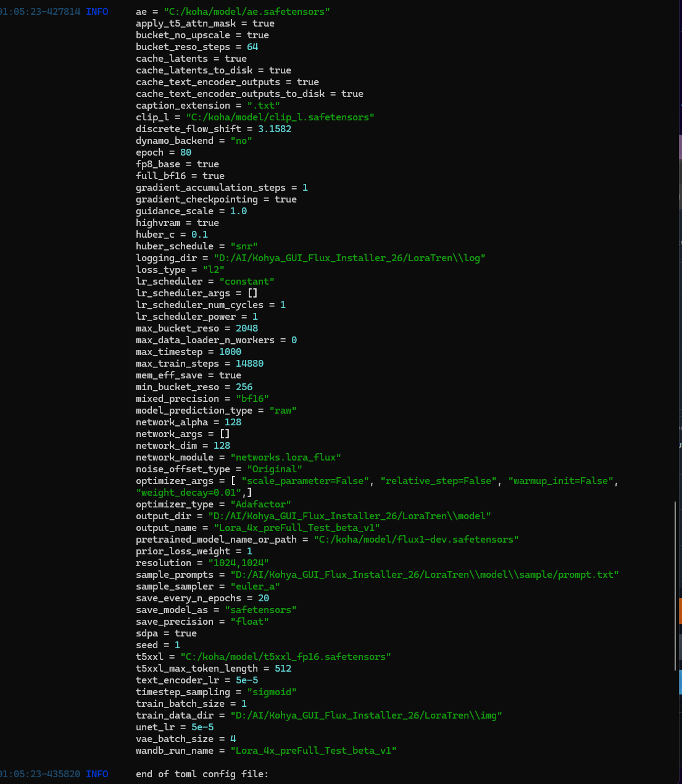Click the output_name value Lora_4x_preFull_Test_beta_v1
This screenshot has height=784, width=682.
click(x=297, y=528)
